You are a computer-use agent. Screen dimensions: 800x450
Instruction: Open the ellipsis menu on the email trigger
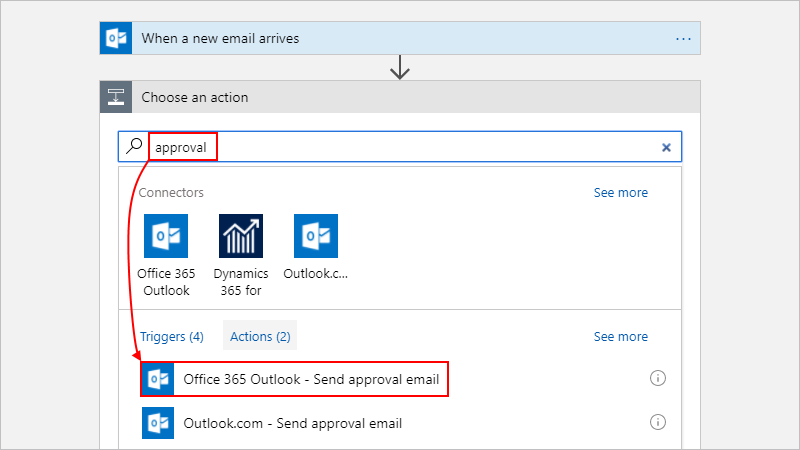pos(683,39)
